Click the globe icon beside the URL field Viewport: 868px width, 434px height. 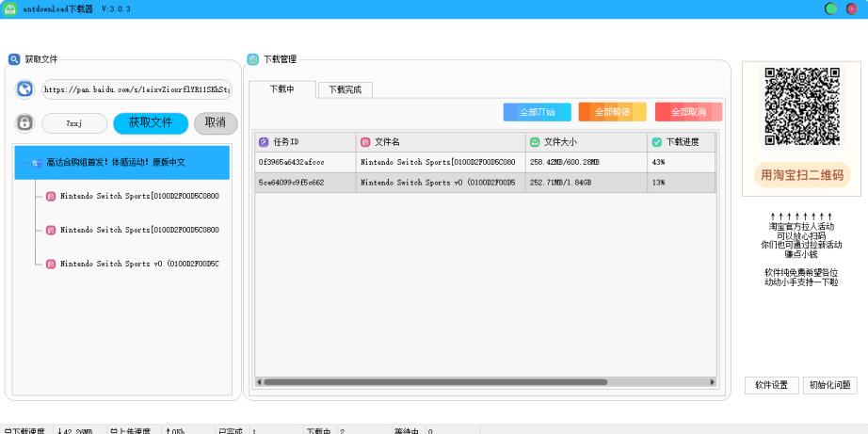[24, 89]
